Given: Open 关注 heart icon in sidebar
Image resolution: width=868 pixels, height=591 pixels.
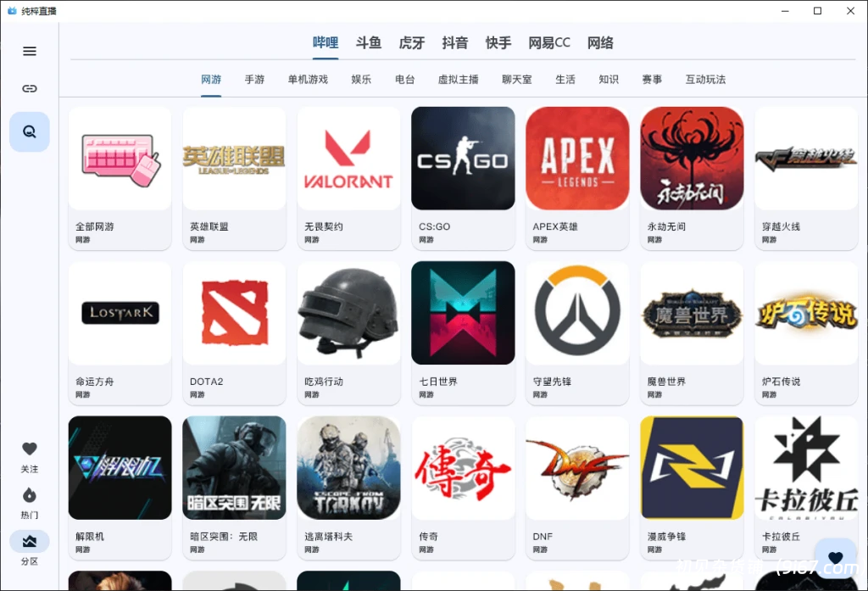Looking at the screenshot, I should coord(30,449).
